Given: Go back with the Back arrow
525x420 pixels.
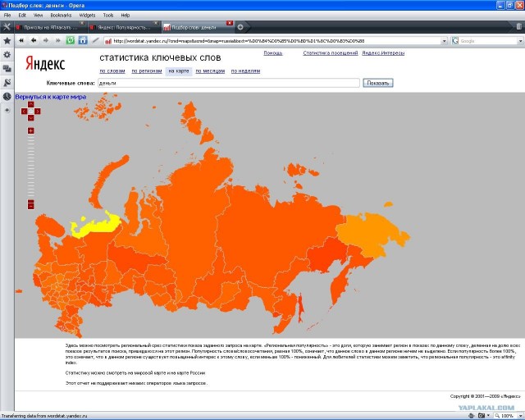Looking at the screenshot, I should [34, 40].
